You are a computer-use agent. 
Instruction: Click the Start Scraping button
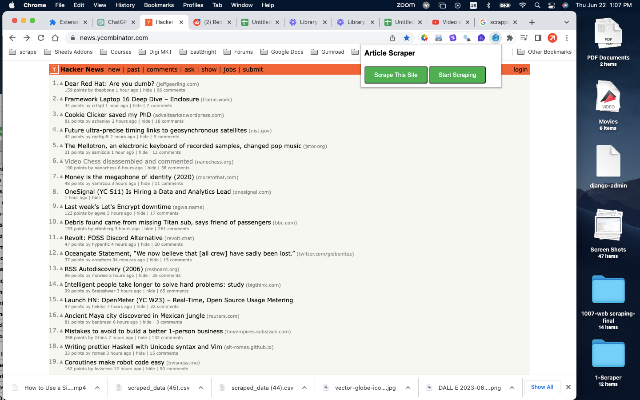point(457,75)
